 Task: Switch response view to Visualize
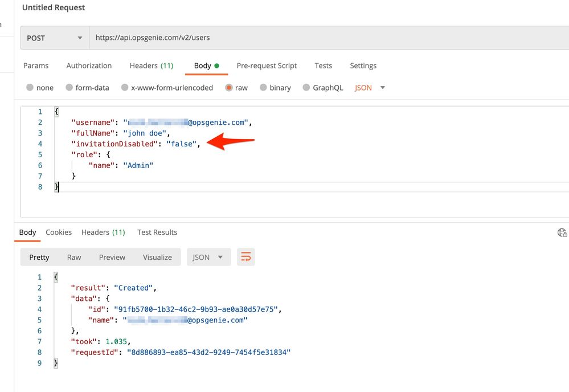pos(158,257)
